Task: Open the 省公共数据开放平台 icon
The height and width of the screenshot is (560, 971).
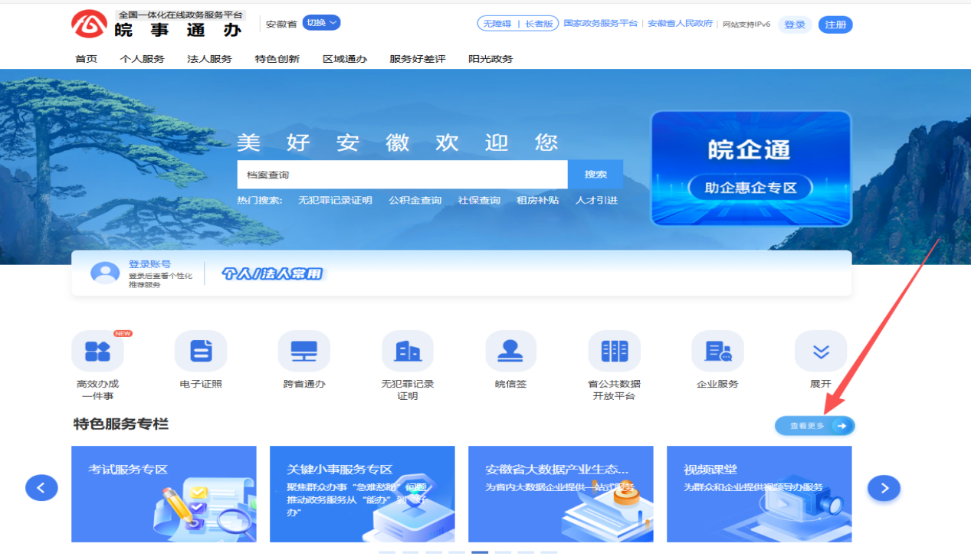Action: (615, 352)
